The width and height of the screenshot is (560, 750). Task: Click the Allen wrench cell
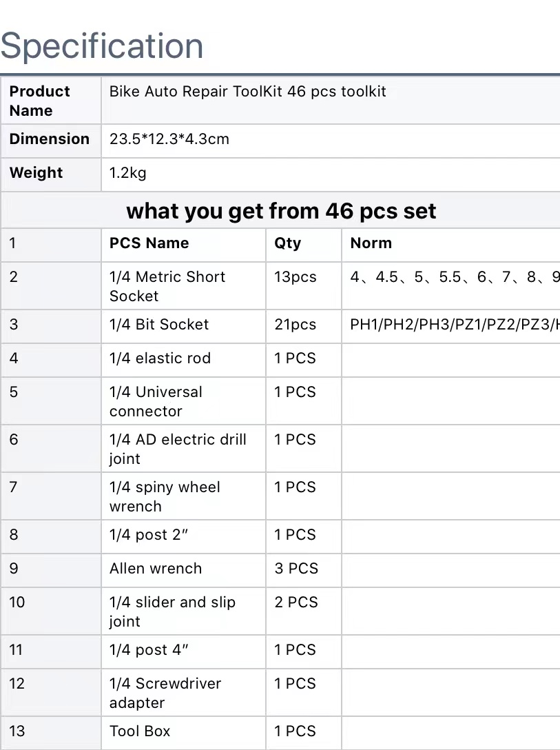click(x=183, y=570)
